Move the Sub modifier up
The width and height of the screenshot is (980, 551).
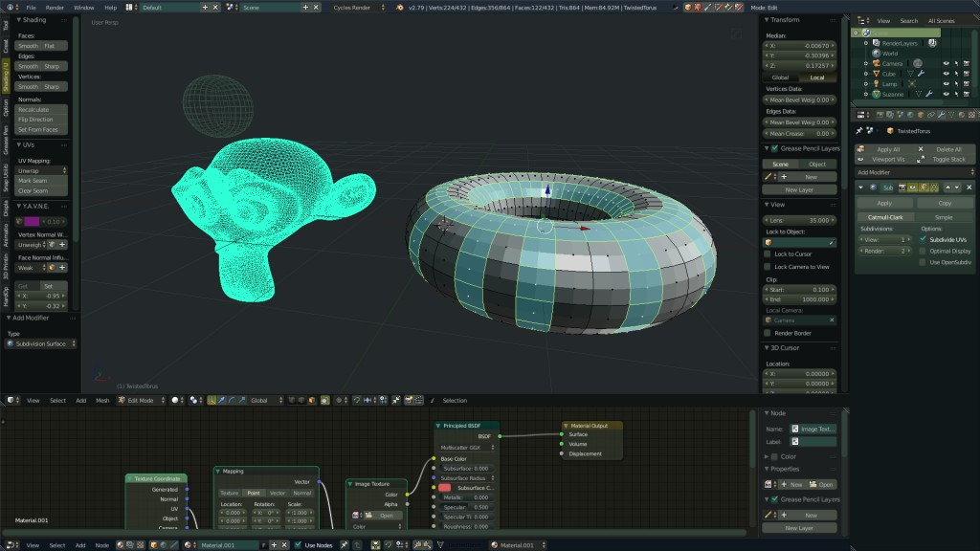coord(947,187)
